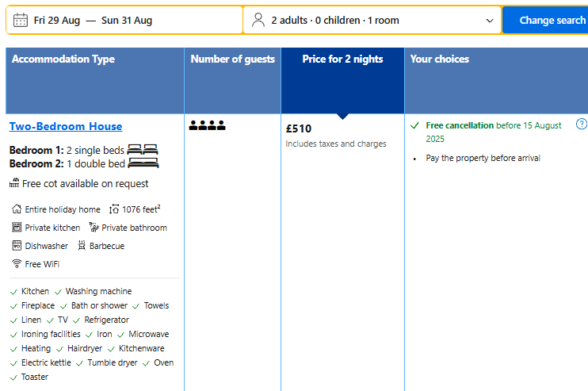Click the Accommodation Type column header

click(x=63, y=59)
